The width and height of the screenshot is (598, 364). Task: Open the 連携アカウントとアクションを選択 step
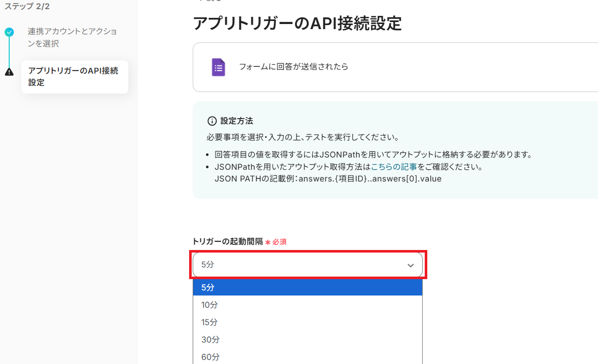point(72,37)
